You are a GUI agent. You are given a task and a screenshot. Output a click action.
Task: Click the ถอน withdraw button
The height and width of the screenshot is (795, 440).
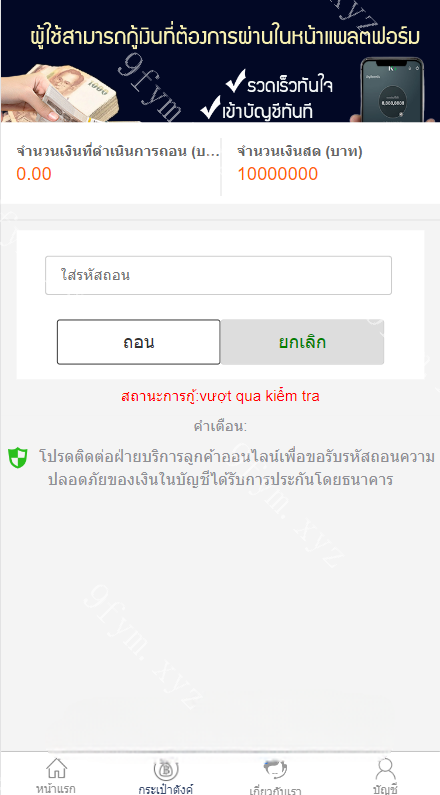click(x=138, y=342)
